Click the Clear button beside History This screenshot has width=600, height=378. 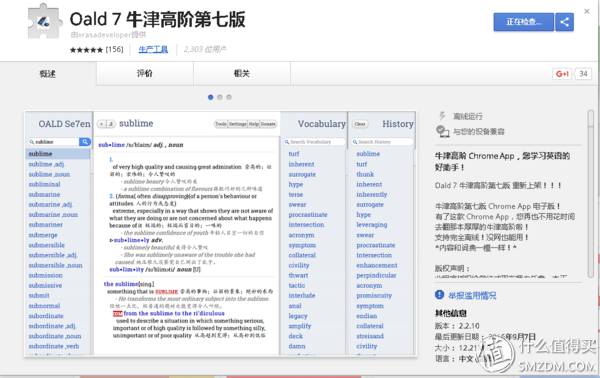click(x=360, y=124)
